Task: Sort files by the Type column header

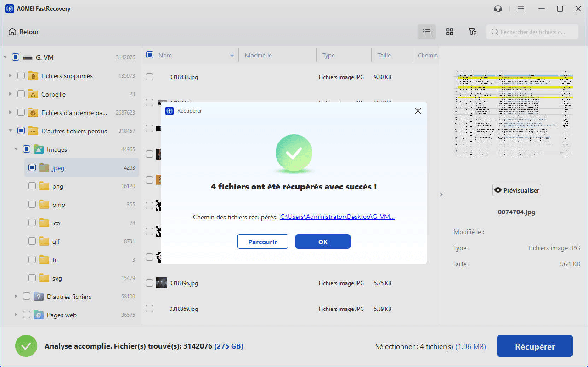Action: pyautogui.click(x=328, y=55)
